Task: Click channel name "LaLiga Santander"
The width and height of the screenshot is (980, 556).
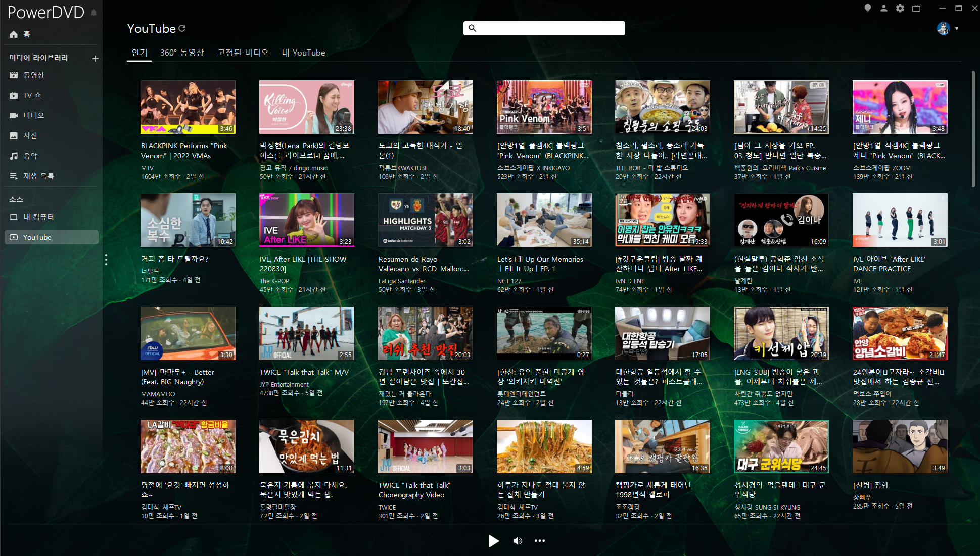Action: pos(402,281)
